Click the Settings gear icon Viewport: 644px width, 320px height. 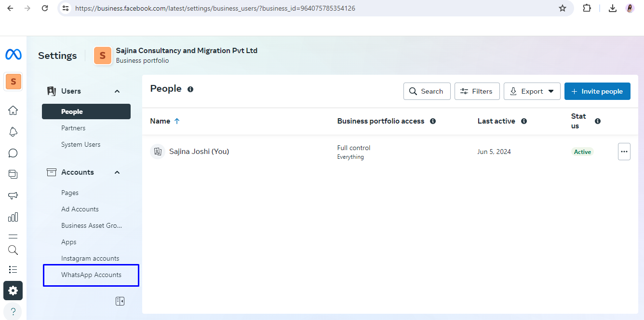click(x=13, y=291)
